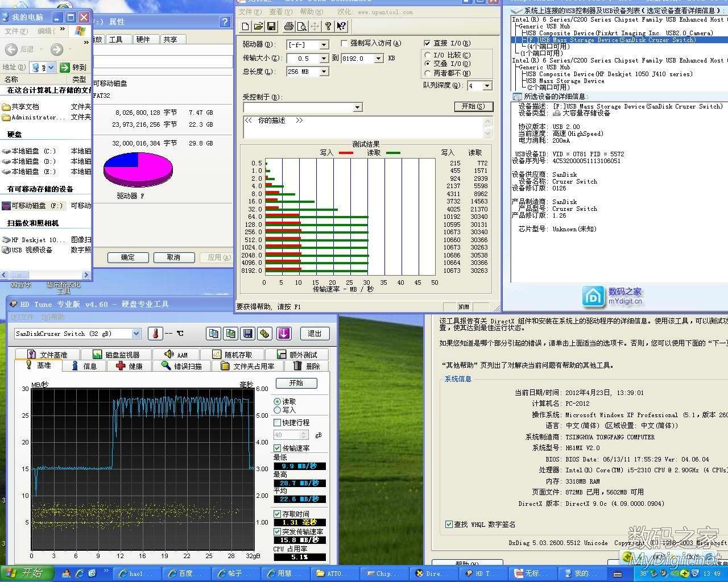This screenshot has width=728, height=582.
Task: Open the Controlled By dropdown in ATTO
Action: click(x=357, y=107)
